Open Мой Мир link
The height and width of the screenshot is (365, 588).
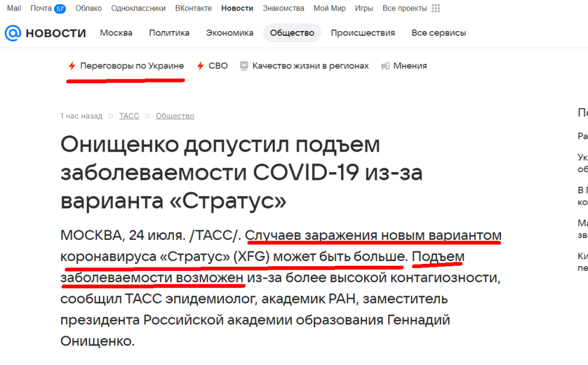click(x=330, y=8)
